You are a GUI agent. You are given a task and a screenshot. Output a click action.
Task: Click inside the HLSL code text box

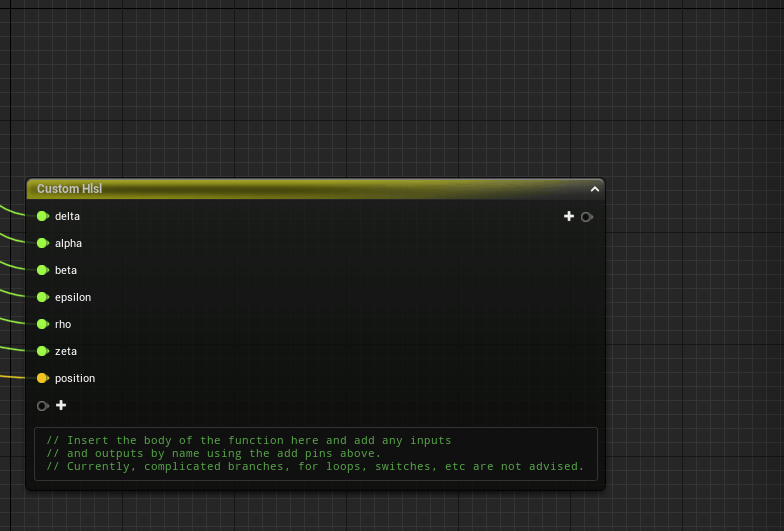click(x=315, y=453)
